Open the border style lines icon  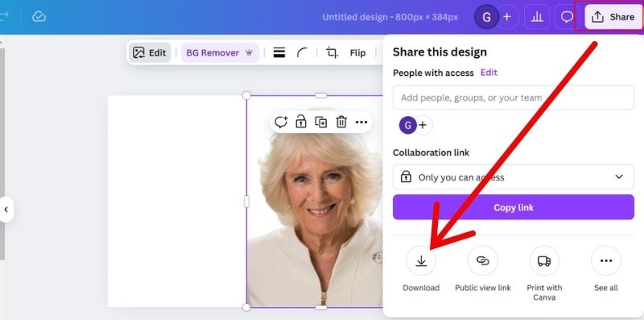click(279, 52)
